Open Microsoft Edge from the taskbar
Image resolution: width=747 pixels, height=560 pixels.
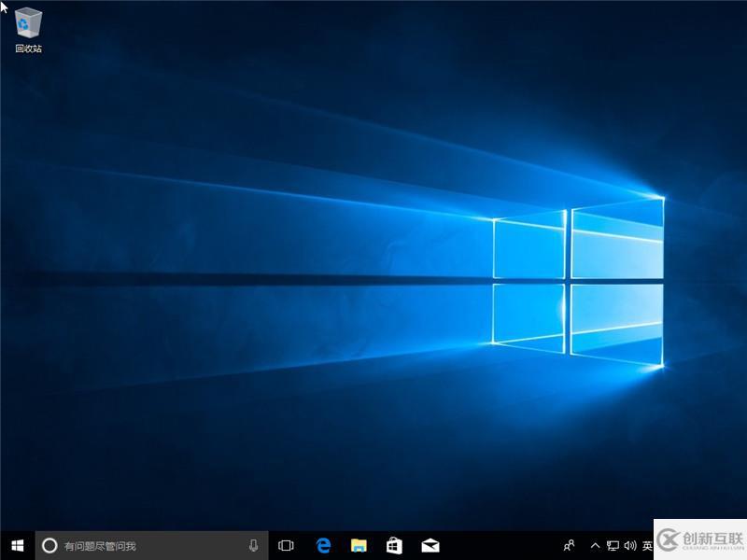pyautogui.click(x=323, y=544)
